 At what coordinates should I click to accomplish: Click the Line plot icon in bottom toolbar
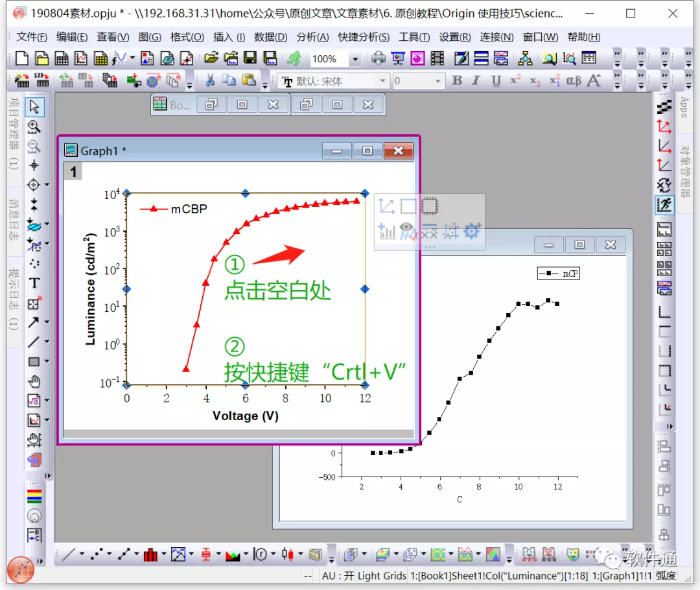[69, 554]
